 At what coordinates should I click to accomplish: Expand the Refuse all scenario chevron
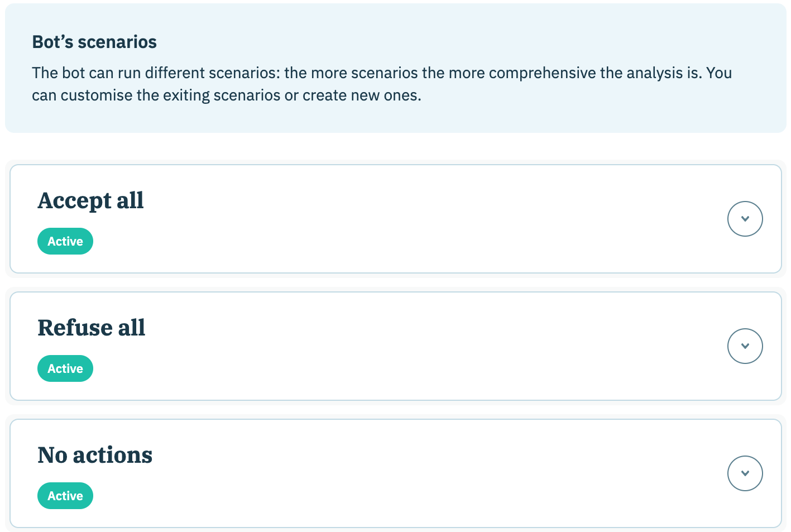tap(745, 346)
